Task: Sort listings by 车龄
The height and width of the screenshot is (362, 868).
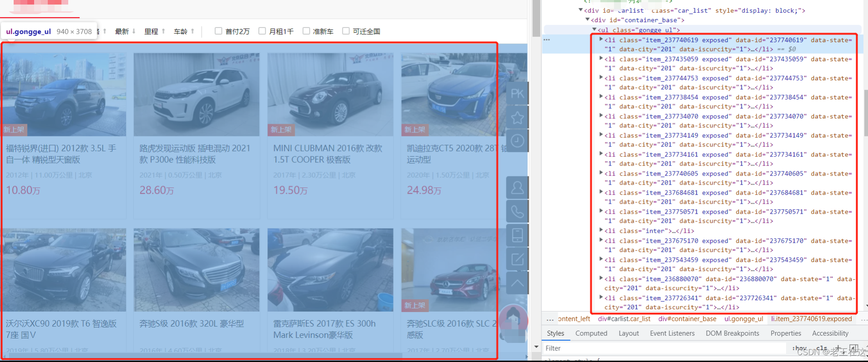Action: point(184,31)
